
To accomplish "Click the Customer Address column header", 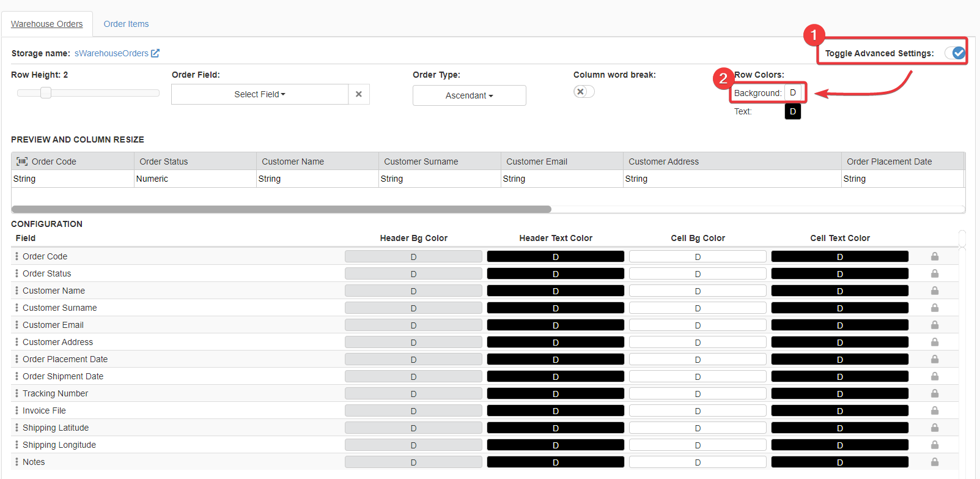I will tap(664, 162).
